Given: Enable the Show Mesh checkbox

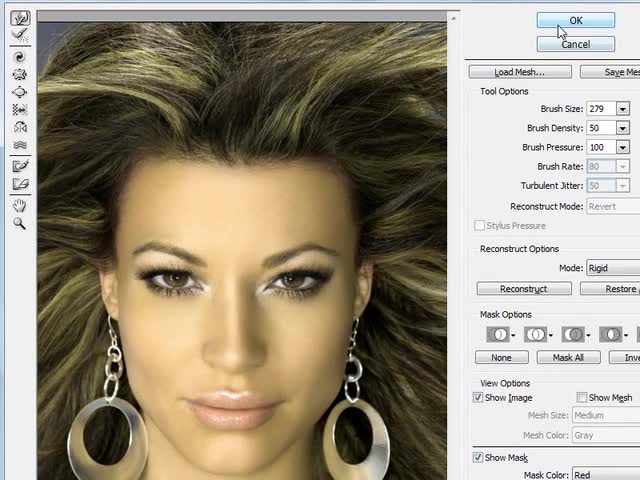Looking at the screenshot, I should pyautogui.click(x=582, y=398).
